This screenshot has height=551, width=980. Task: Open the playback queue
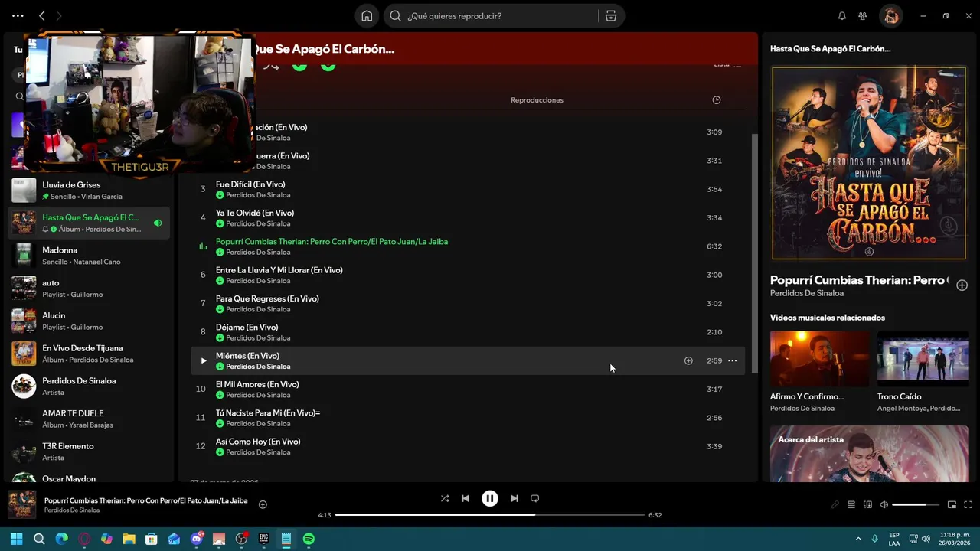851,504
